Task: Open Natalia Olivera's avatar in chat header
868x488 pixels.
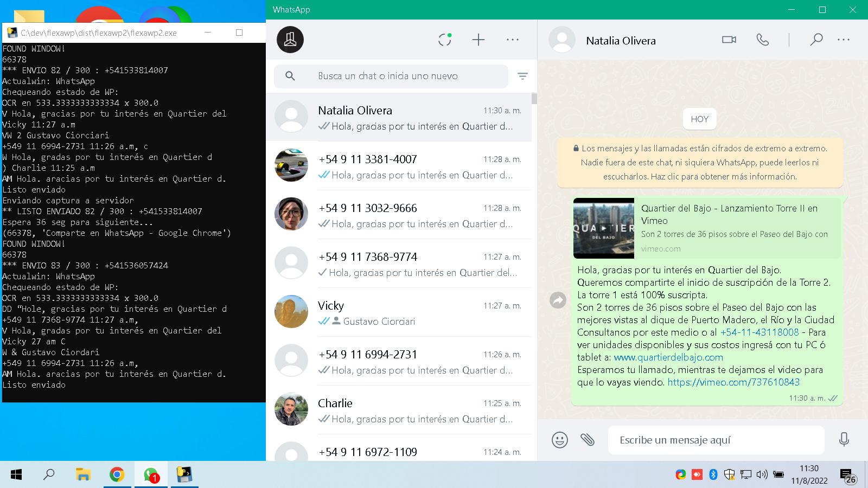Action: point(562,40)
